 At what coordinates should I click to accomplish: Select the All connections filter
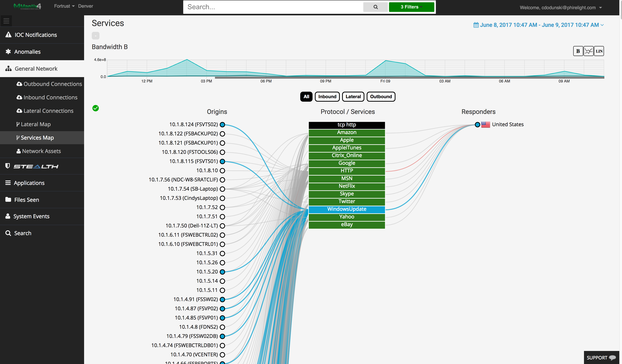pyautogui.click(x=306, y=97)
